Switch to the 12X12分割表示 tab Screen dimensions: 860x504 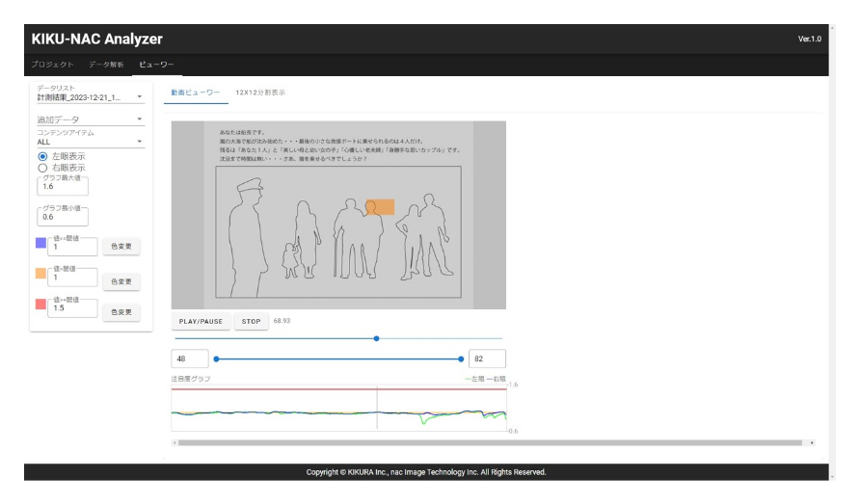[260, 93]
